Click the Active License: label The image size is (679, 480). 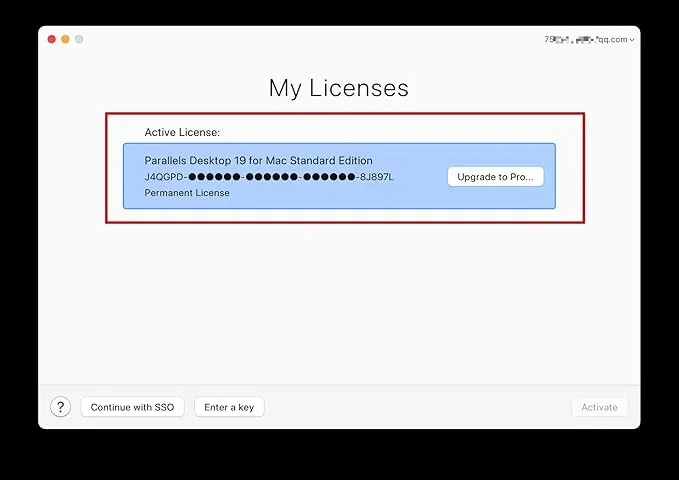(x=182, y=132)
